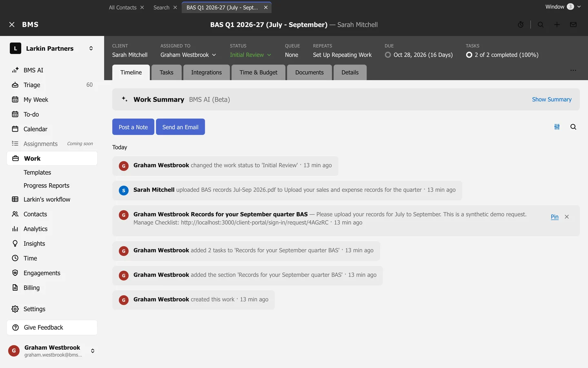Pin the Records request entry
Screen dimensions: 588x368
click(555, 217)
